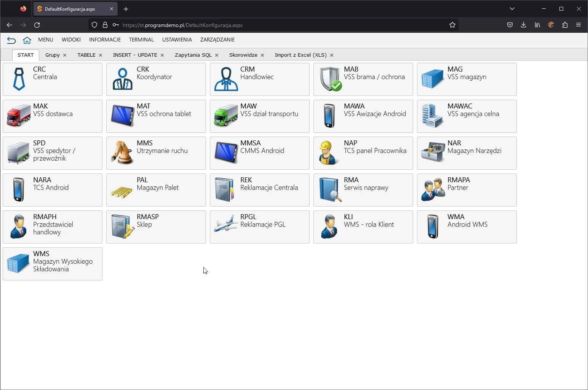Open the USTAWIENIA menu
This screenshot has height=390, width=588.
tap(177, 40)
